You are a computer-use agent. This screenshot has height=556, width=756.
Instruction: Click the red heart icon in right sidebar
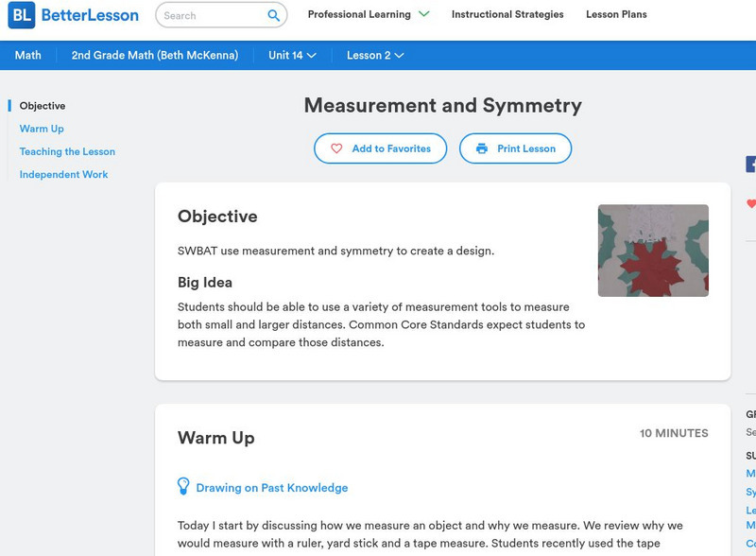click(x=751, y=203)
